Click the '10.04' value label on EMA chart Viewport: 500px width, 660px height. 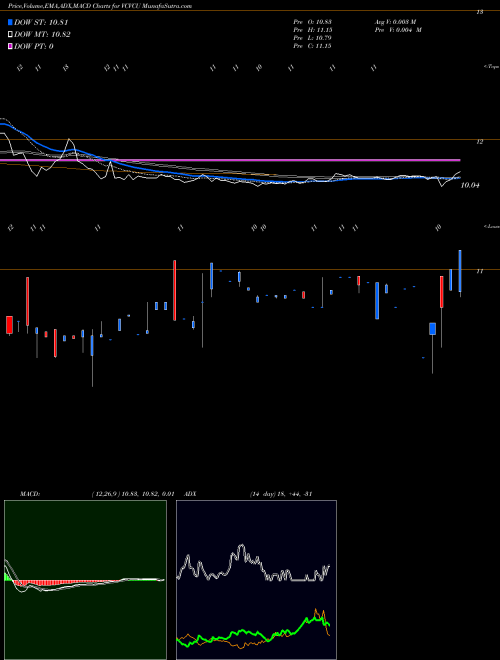pyautogui.click(x=471, y=185)
